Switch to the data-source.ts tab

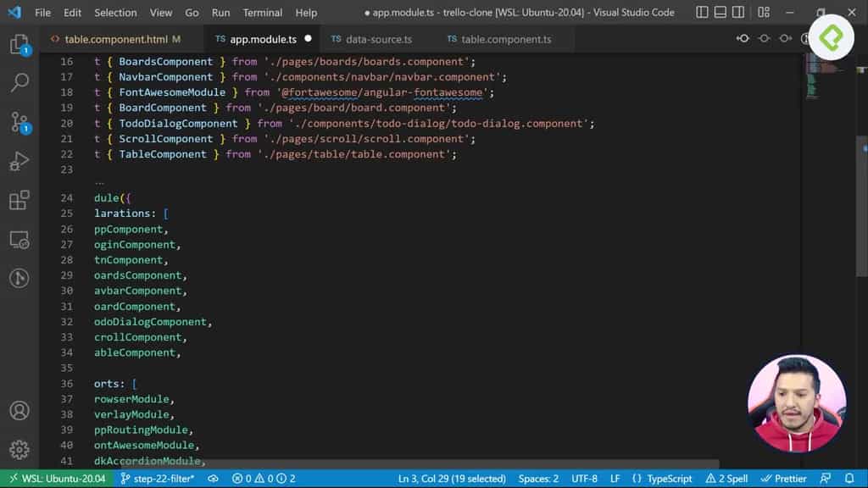point(372,38)
